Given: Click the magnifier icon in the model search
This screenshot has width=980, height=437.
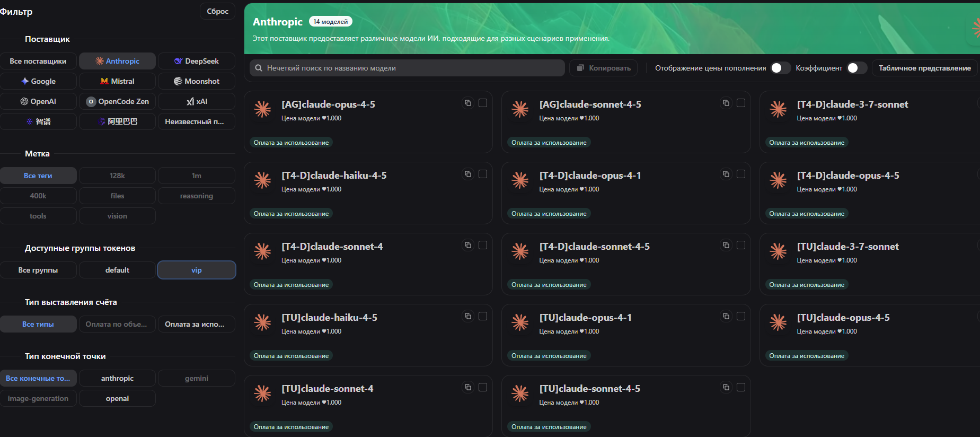Looking at the screenshot, I should [259, 68].
